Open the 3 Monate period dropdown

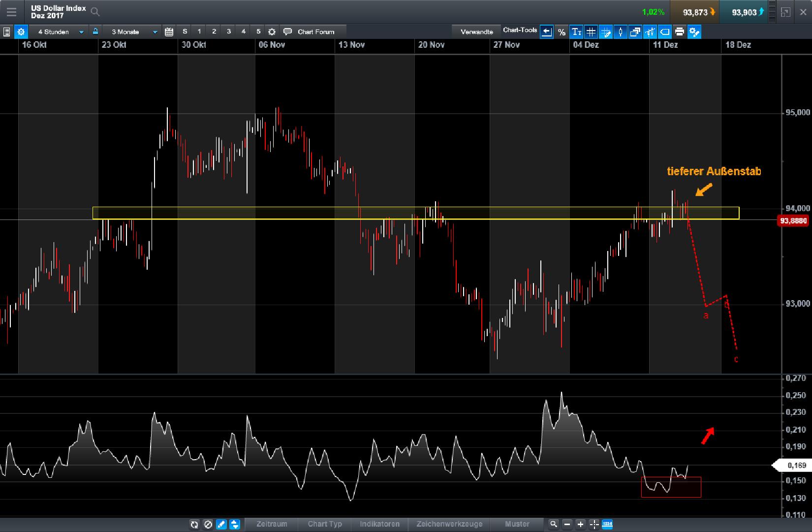click(x=131, y=31)
